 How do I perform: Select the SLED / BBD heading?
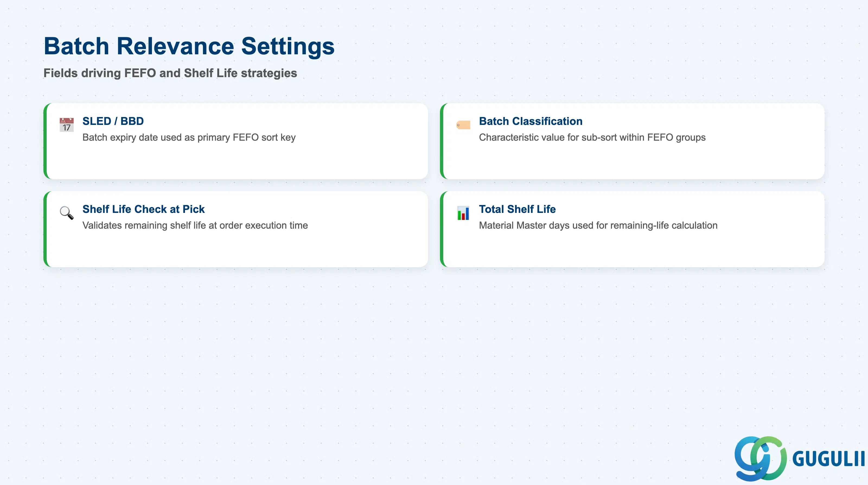coord(113,121)
